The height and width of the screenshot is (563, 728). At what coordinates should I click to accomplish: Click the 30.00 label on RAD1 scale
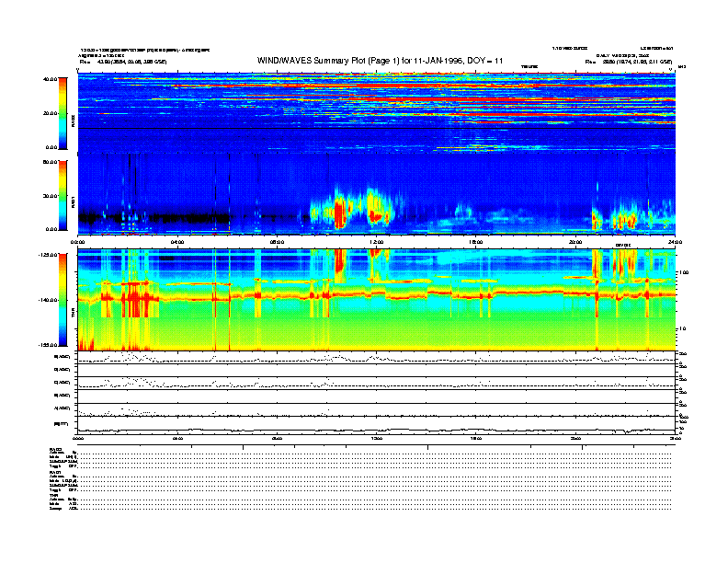[x=50, y=196]
